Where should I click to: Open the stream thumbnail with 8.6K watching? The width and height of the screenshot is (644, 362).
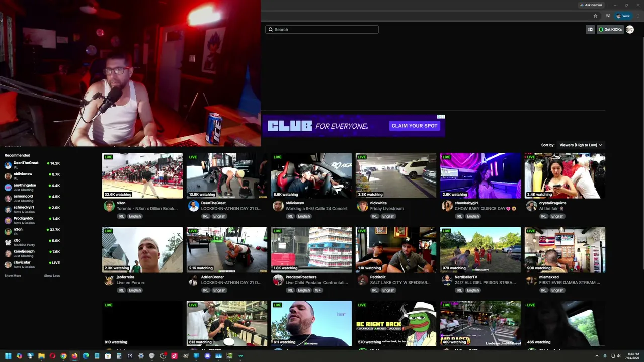pyautogui.click(x=311, y=175)
